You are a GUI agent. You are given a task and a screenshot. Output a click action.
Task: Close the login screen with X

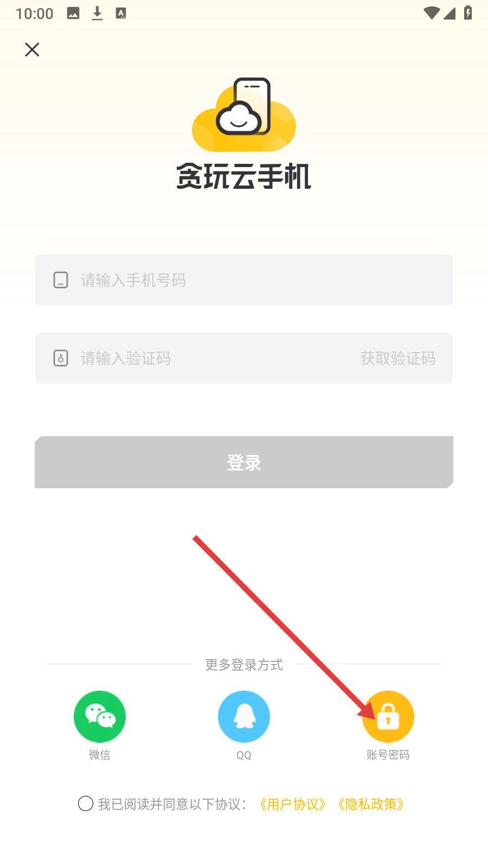[x=33, y=49]
